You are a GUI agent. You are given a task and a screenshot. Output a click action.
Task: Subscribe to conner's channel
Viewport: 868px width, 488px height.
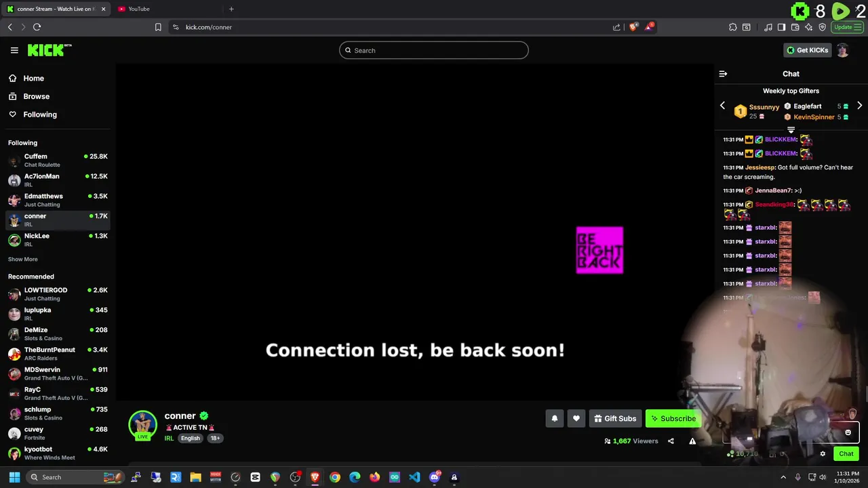point(673,419)
